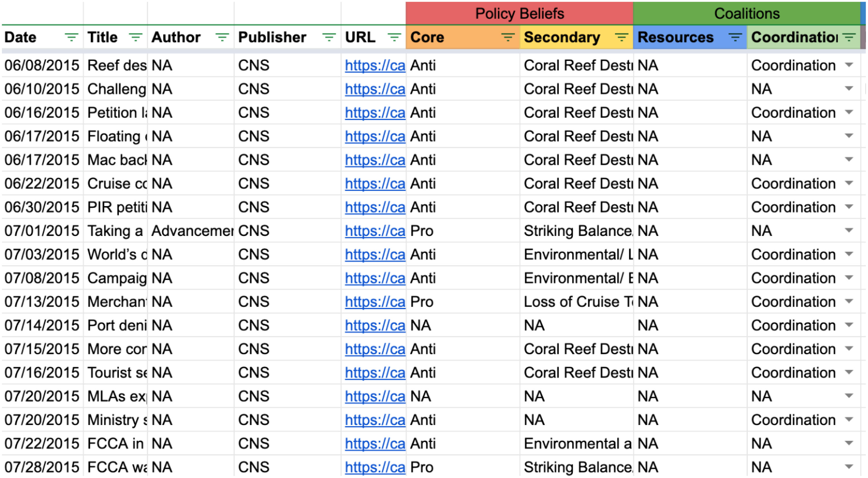Open the URL link in the Petition row
The width and height of the screenshot is (868, 478).
click(375, 113)
